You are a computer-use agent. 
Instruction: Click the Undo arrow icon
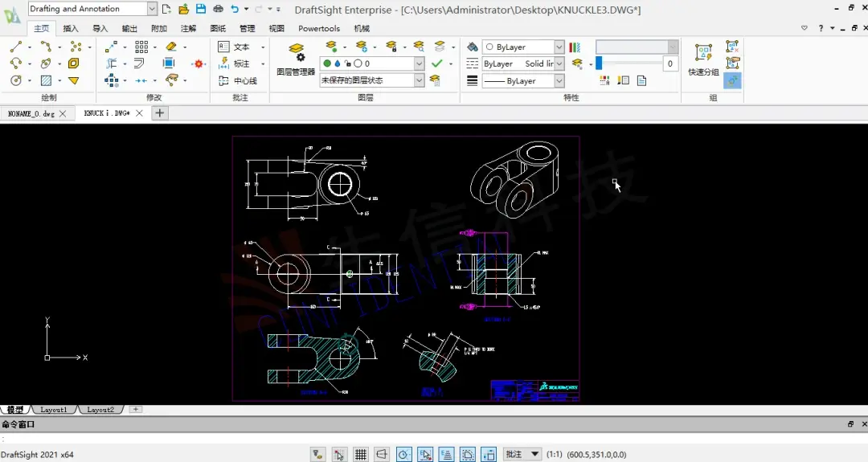(235, 9)
